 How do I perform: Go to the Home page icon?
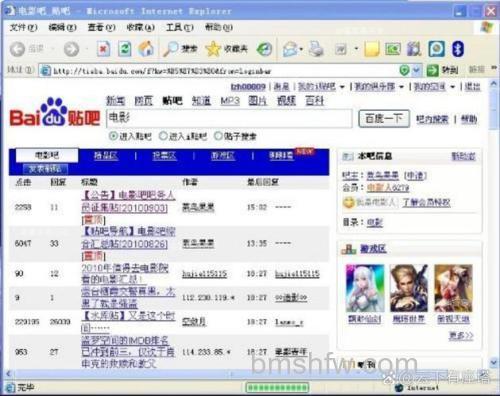[146, 49]
